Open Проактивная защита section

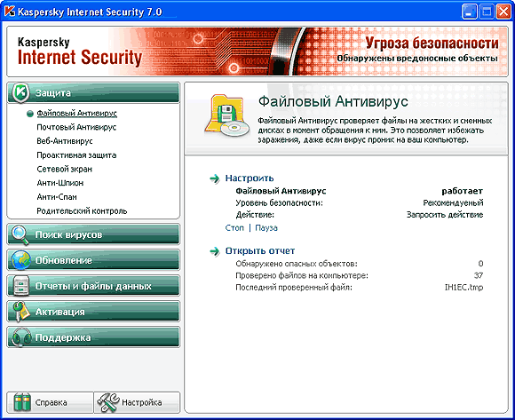coord(76,155)
